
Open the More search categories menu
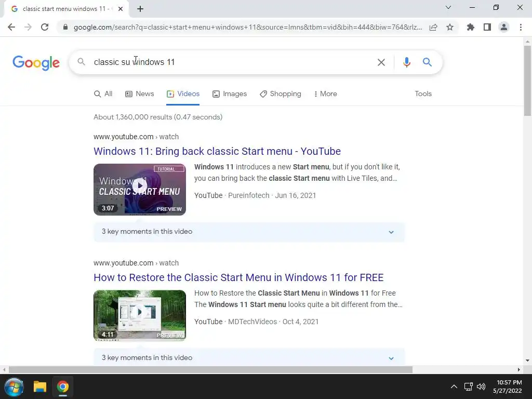325,94
